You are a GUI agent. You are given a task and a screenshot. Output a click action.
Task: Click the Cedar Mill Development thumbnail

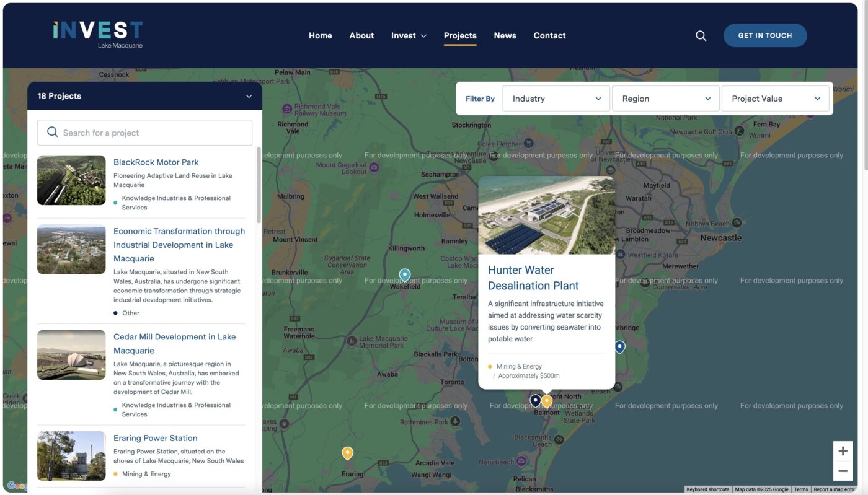(x=71, y=354)
